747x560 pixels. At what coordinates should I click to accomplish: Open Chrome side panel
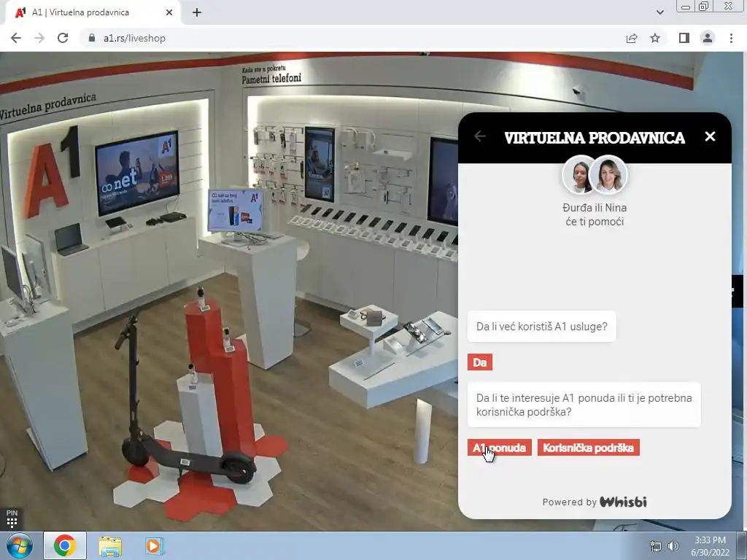[x=684, y=38]
